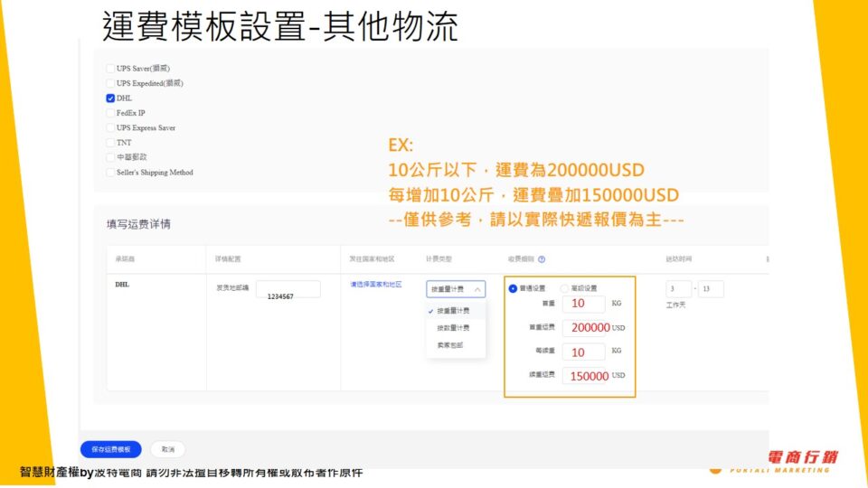Choose 按数量计费 option in dropdown list
Screen dimensions: 868x488
pos(456,328)
